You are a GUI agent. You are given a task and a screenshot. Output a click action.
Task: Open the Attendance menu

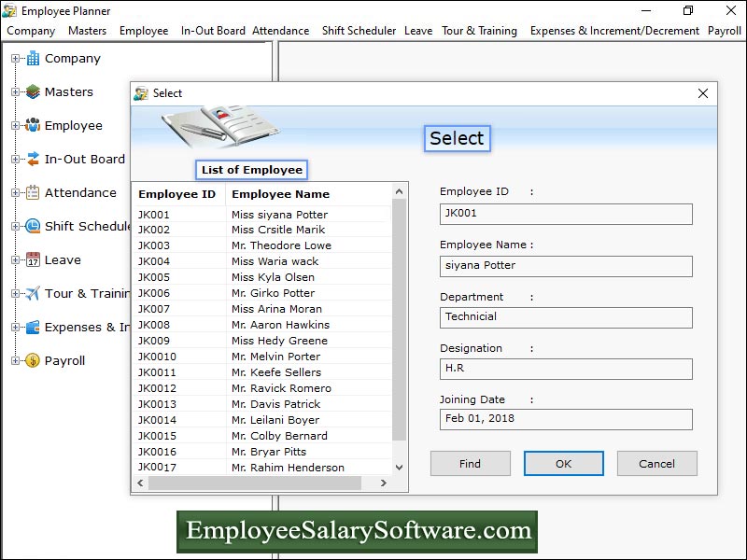pos(281,31)
